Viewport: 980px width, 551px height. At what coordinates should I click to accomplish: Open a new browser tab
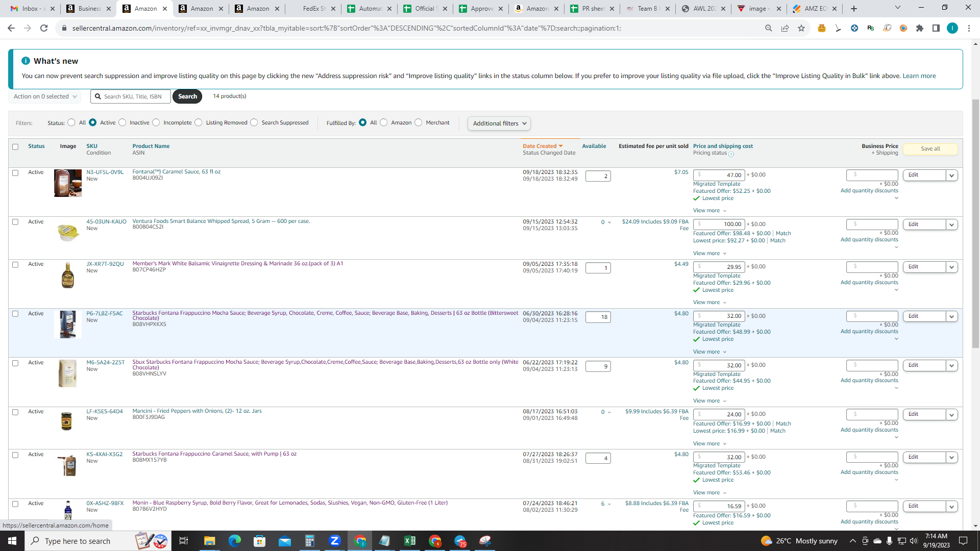[x=854, y=9]
